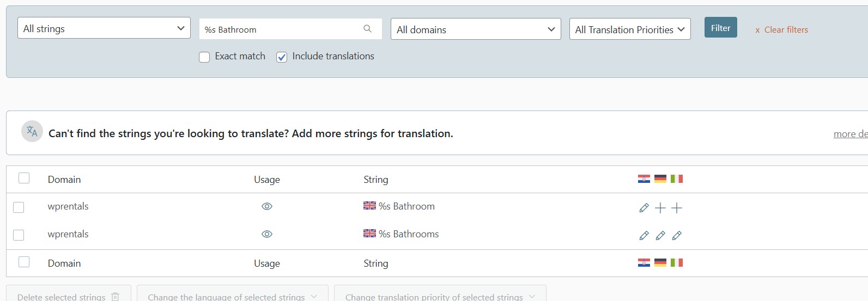View usage of %s Bathroom string
The width and height of the screenshot is (868, 301).
click(267, 207)
